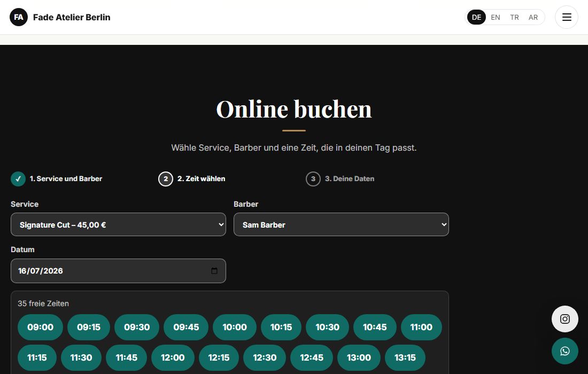This screenshot has width=588, height=374.
Task: Switch language to AR
Action: coord(533,17)
